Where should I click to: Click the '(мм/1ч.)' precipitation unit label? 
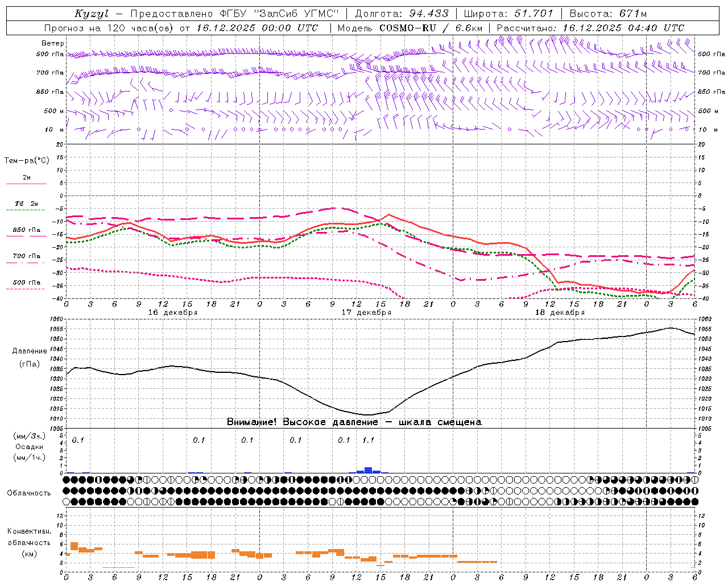point(30,457)
